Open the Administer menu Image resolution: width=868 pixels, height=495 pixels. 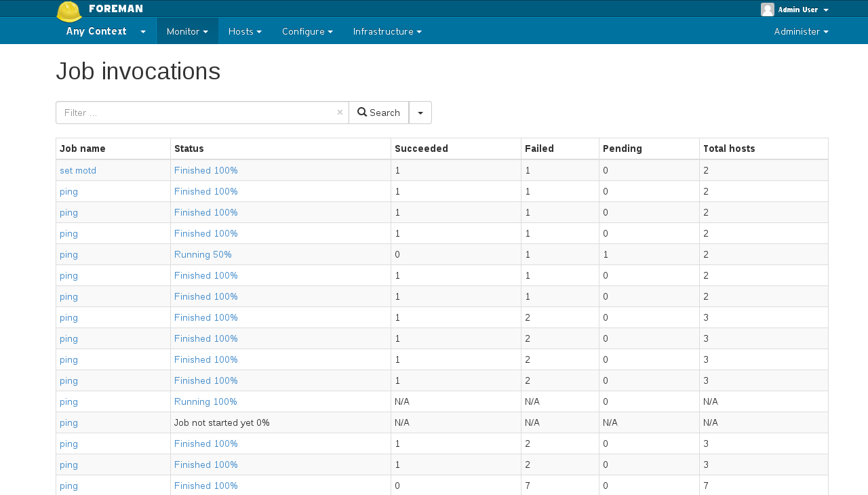801,31
